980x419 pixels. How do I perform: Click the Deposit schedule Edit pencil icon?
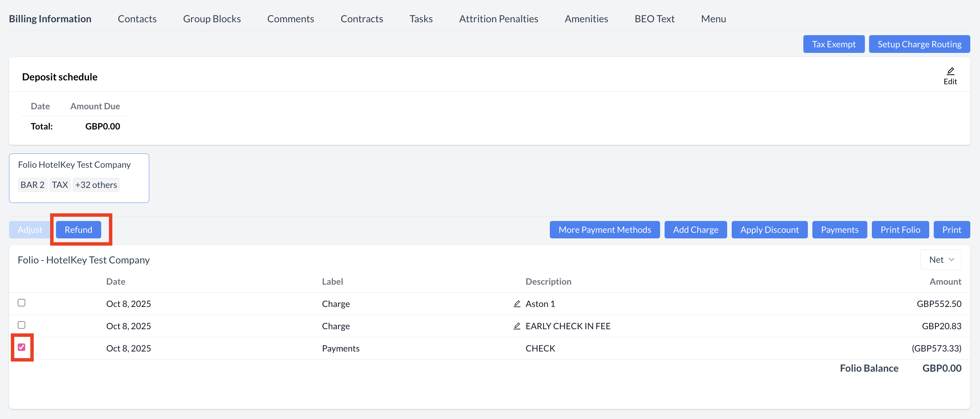click(950, 71)
